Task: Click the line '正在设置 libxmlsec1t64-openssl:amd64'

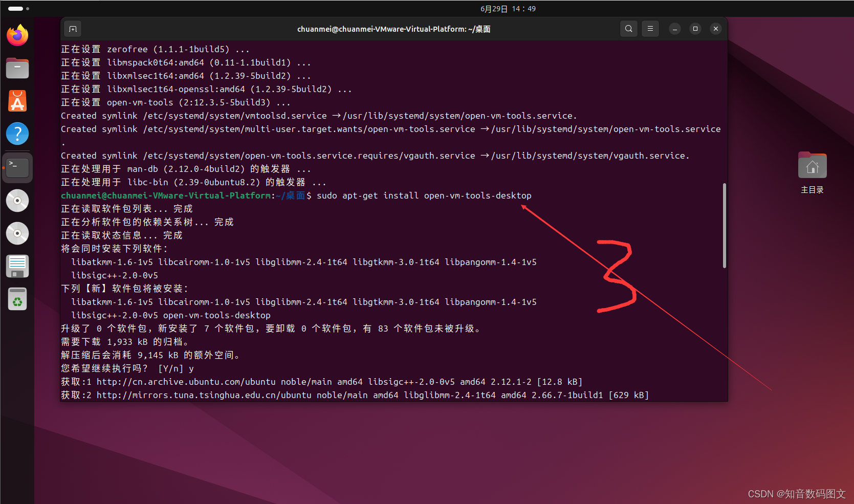Action: click(206, 89)
